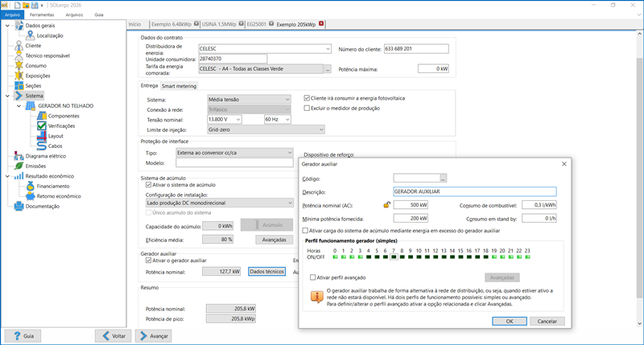Select the Emissões leaf icon

pos(19,166)
